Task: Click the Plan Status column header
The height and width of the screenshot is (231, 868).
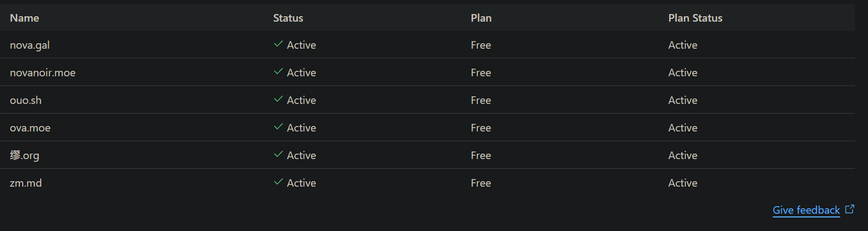Action: click(695, 18)
